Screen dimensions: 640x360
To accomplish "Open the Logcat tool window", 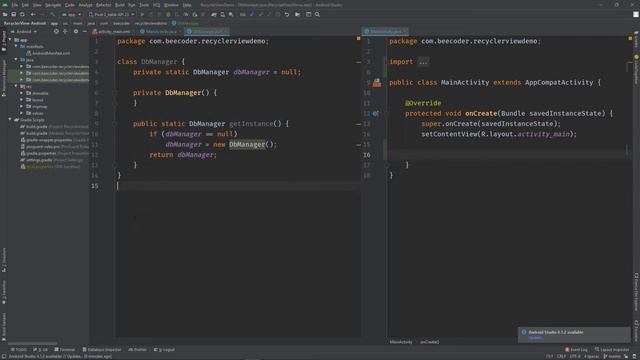I will 164,350.
